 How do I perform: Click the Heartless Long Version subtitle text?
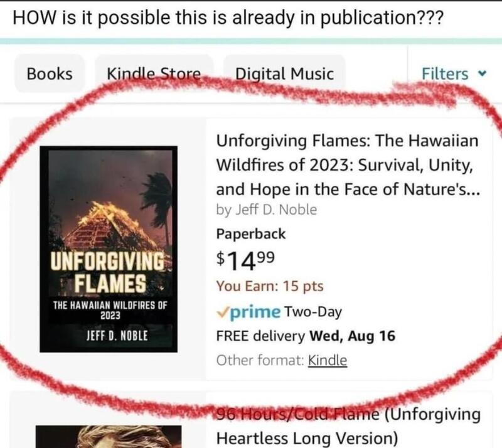point(307,438)
